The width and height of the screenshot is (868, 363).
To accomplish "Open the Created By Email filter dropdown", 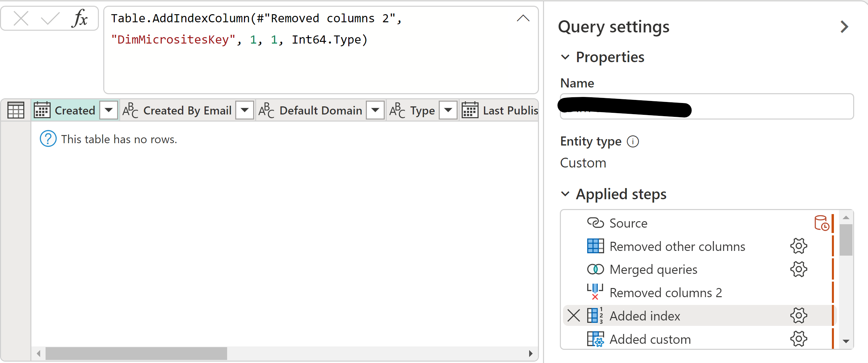I will point(245,110).
